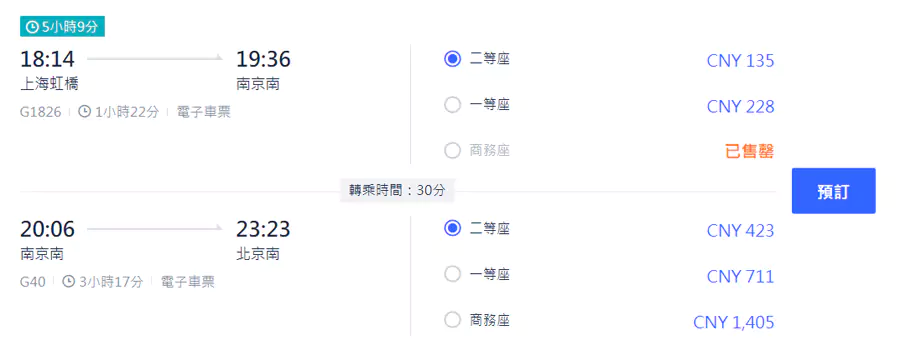Click train number G1826
Viewport: 900px width, 360px height.
click(x=40, y=112)
